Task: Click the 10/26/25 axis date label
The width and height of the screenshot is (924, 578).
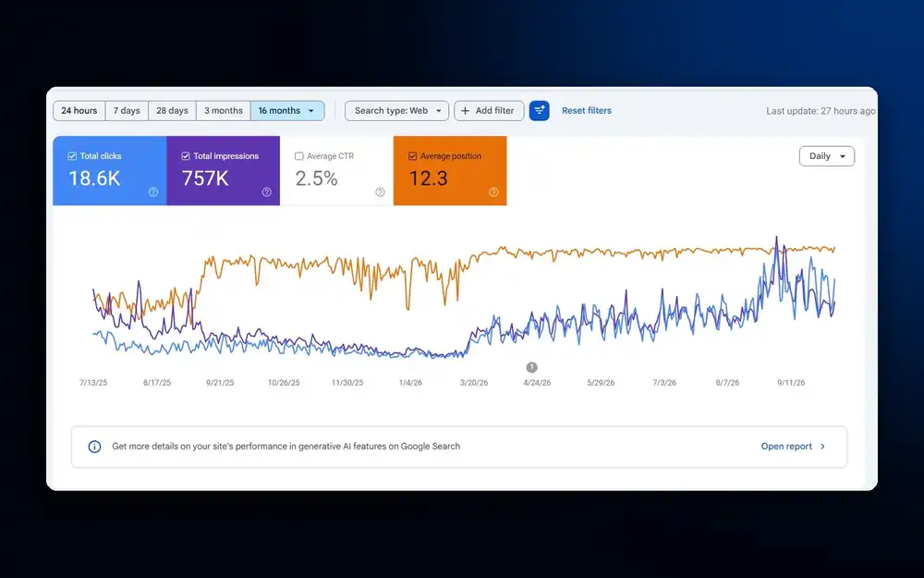Action: pos(284,383)
